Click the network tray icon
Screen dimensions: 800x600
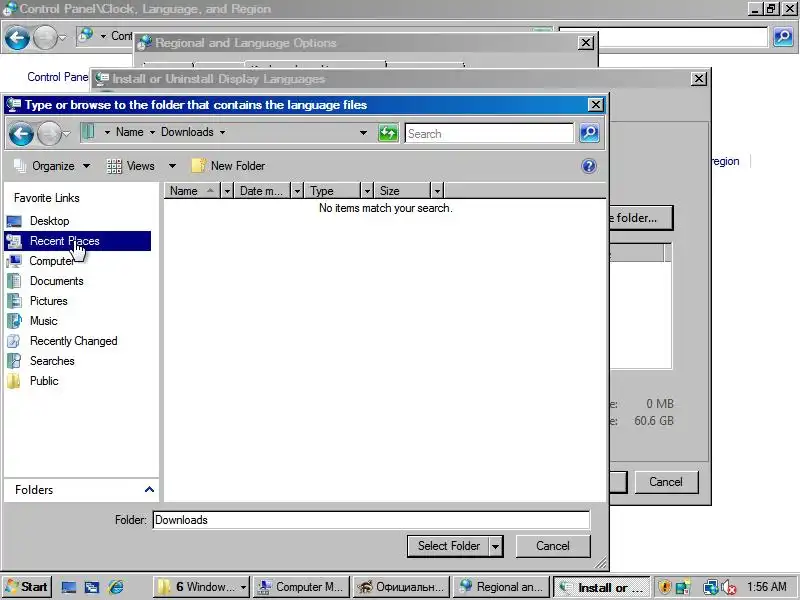pyautogui.click(x=710, y=587)
